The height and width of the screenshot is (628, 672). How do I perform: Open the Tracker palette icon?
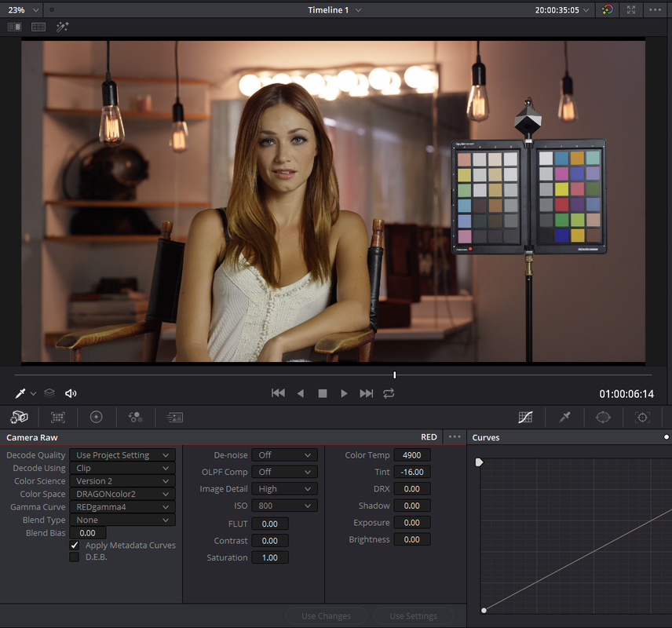[x=642, y=417]
